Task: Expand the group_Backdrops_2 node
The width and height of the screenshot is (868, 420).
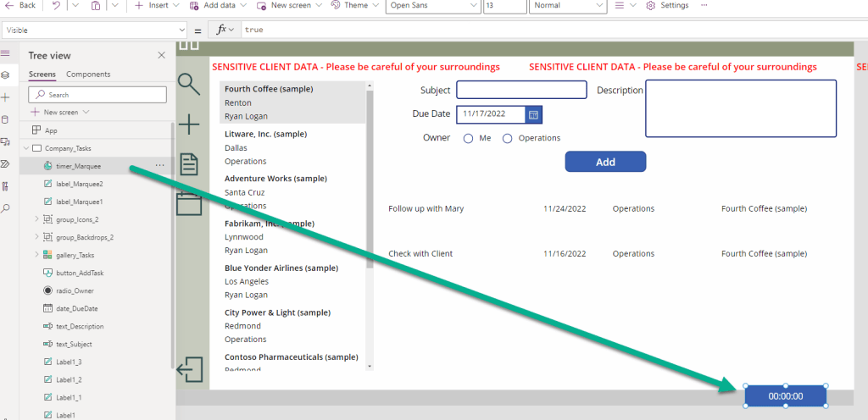Action: (x=36, y=236)
